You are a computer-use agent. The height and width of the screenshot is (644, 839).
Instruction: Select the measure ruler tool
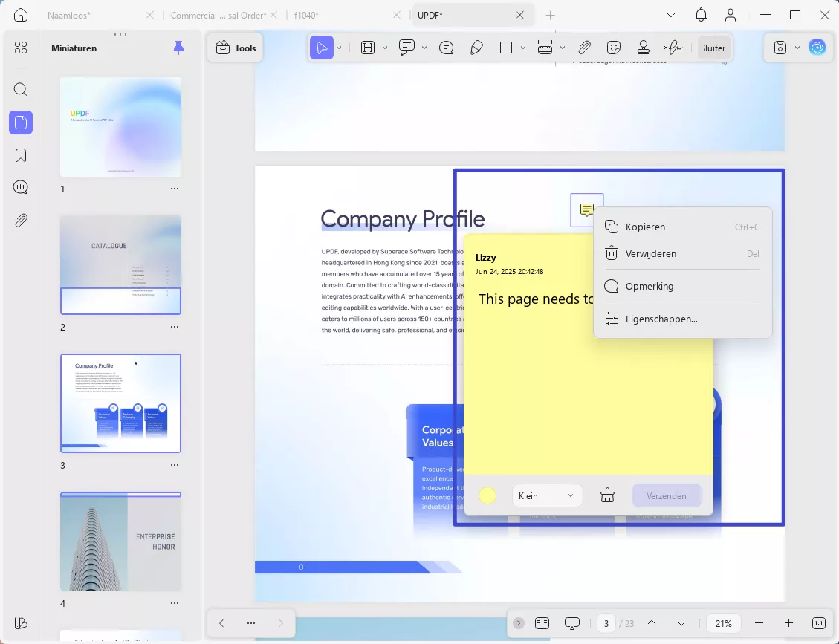545,48
